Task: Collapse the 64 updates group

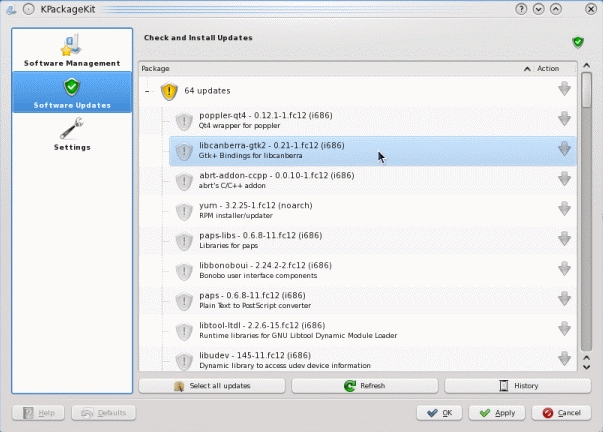Action: click(147, 91)
